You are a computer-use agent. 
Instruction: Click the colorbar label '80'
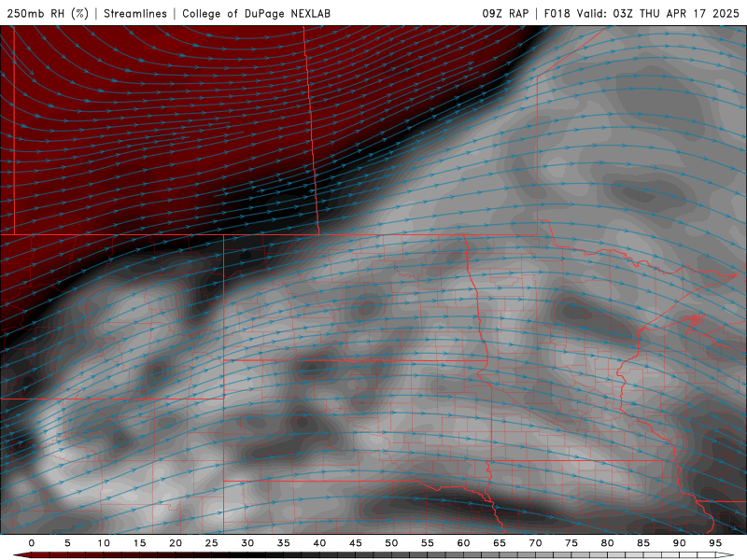click(x=608, y=543)
